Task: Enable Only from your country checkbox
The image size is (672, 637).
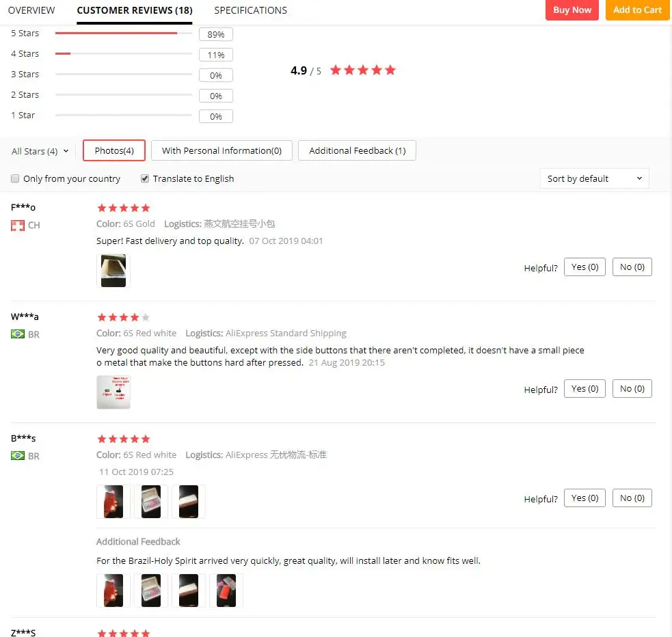Action: (x=15, y=178)
